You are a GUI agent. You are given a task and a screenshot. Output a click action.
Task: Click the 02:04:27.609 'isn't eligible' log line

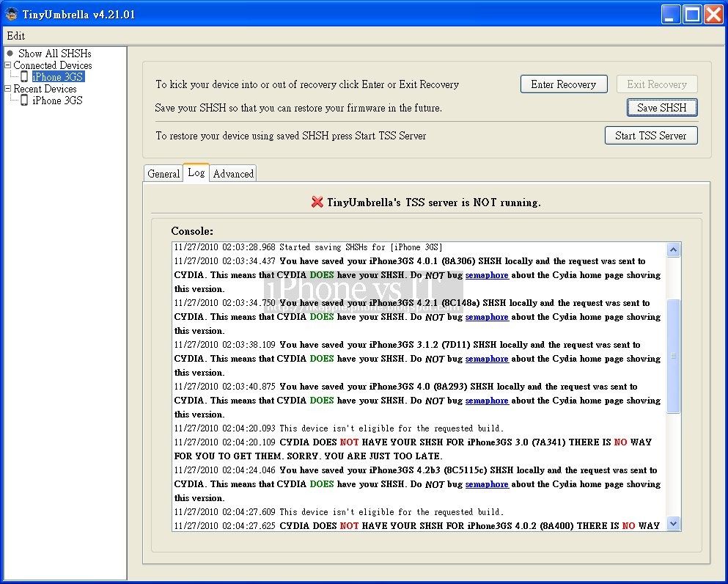click(339, 512)
